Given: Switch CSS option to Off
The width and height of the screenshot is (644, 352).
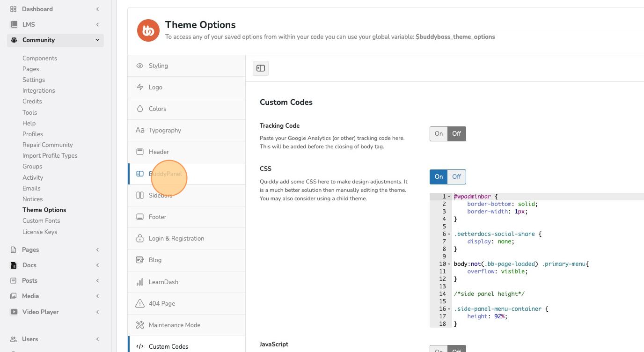Looking at the screenshot, I should tap(457, 176).
